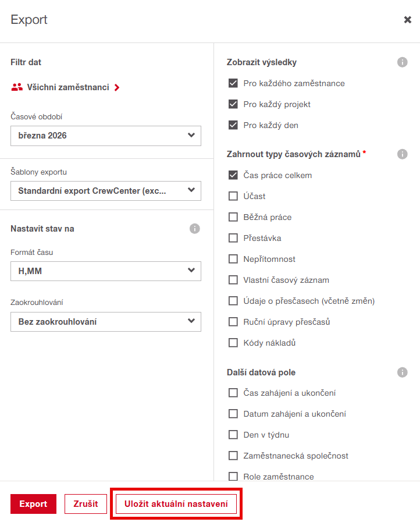Check Den v týdnu checkbox

(233, 435)
